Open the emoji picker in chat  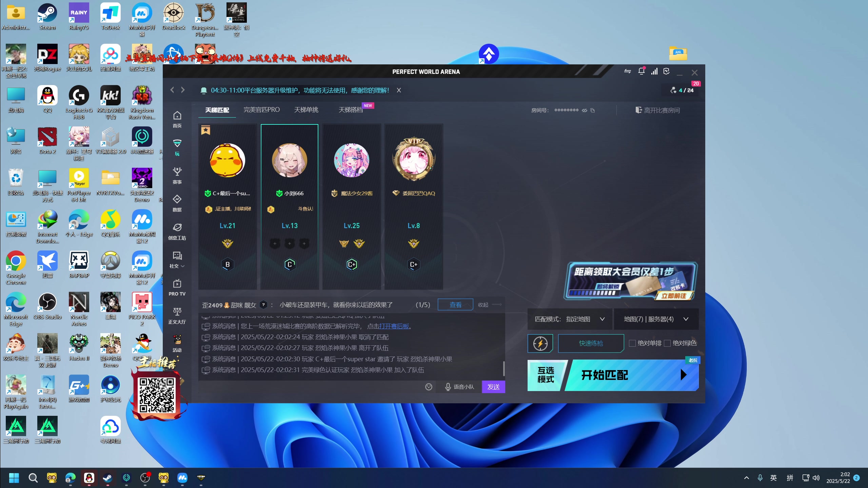click(429, 387)
